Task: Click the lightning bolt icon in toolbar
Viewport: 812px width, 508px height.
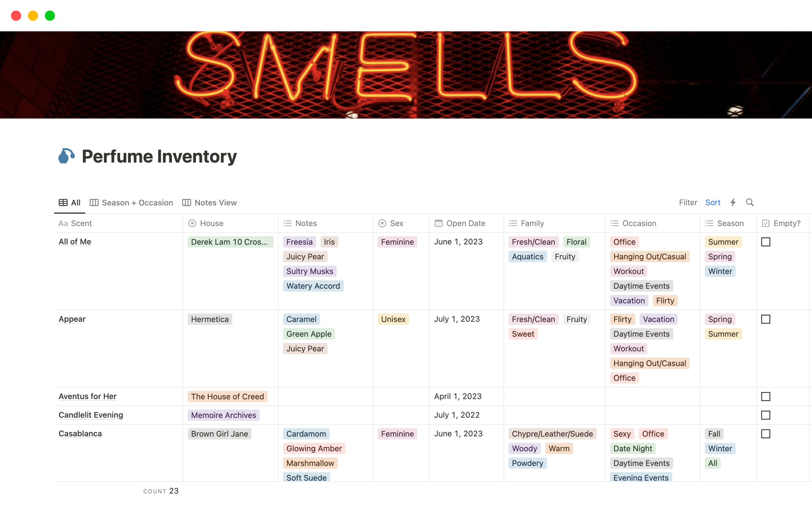Action: [733, 202]
